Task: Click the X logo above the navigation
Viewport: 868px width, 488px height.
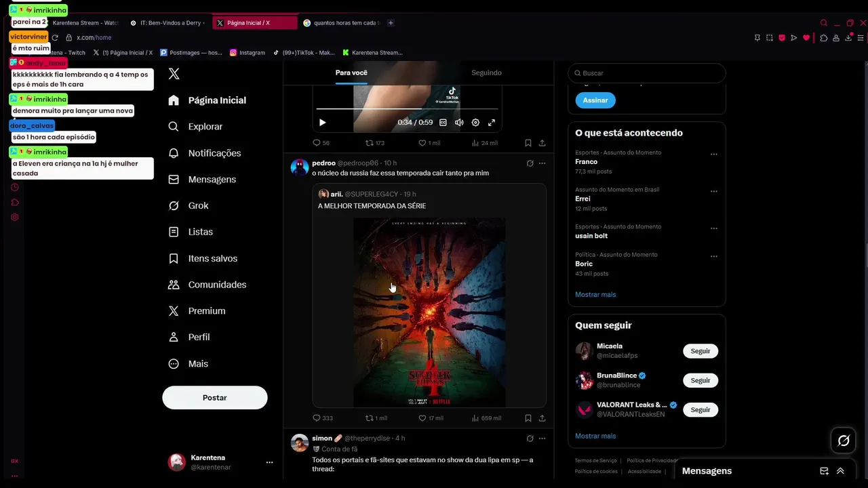Action: point(174,74)
